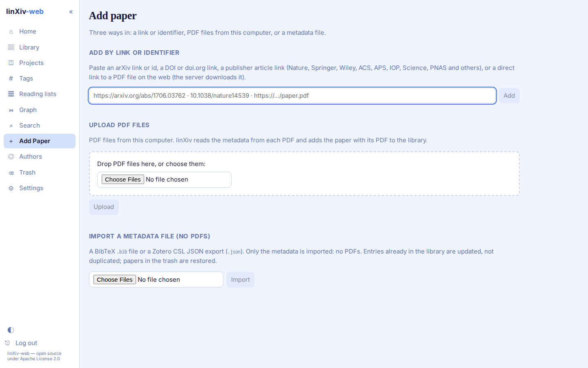Toggle the dark/light theme icon
Image resolution: width=588 pixels, height=368 pixels.
pos(11,330)
